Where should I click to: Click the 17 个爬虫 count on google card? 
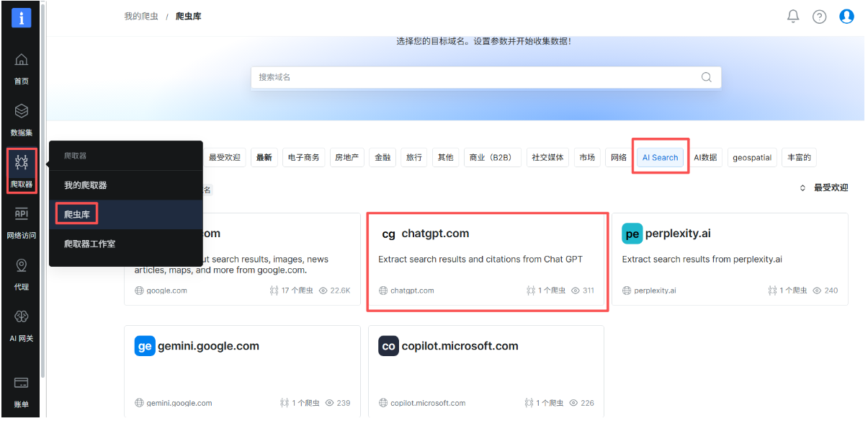(297, 291)
